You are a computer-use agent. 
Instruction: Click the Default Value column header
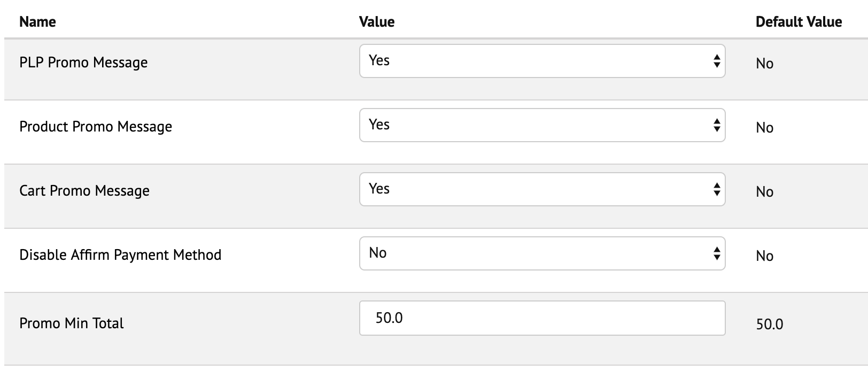(799, 22)
